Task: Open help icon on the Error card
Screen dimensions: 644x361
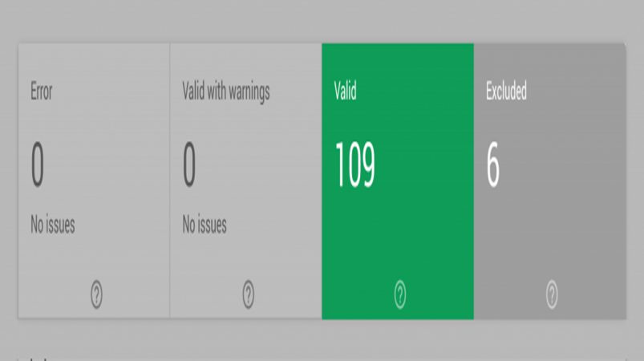Action: point(96,294)
